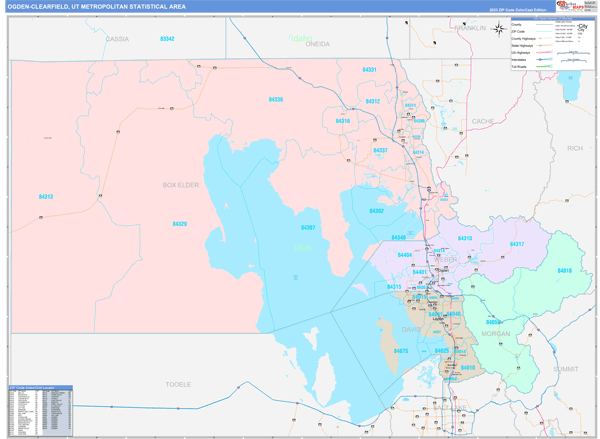Select ZIP code 84329 on the map

click(x=180, y=224)
